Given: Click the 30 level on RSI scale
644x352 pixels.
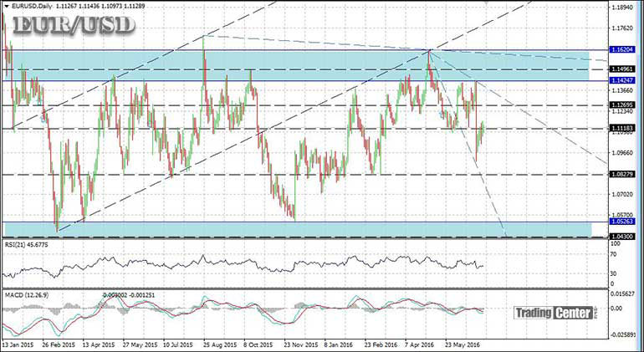Looking at the screenshot, I should 615,273.
